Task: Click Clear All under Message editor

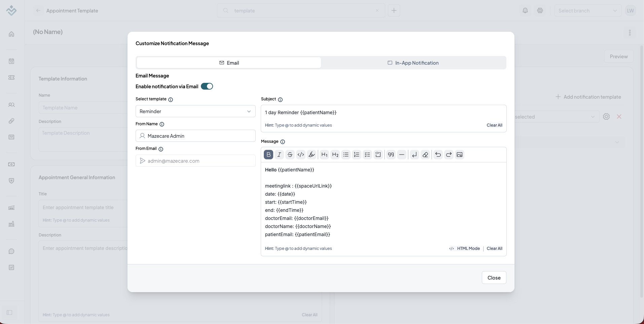Action: click(x=494, y=249)
